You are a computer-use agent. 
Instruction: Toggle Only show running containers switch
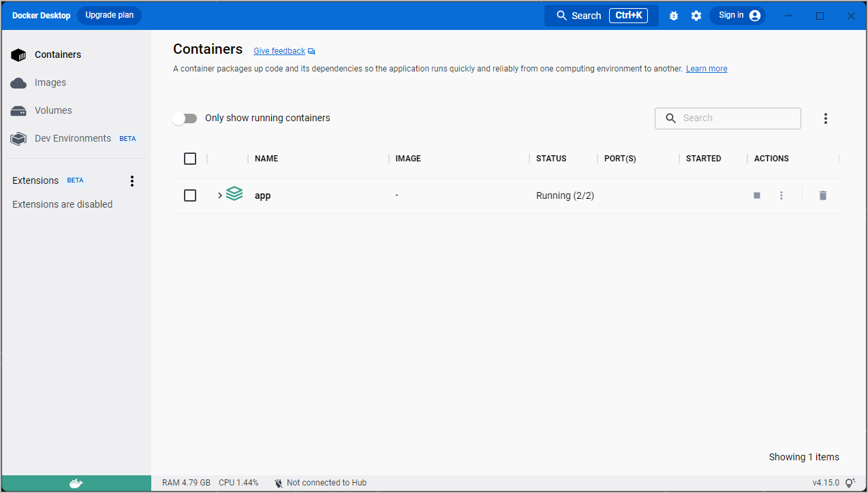coord(185,118)
